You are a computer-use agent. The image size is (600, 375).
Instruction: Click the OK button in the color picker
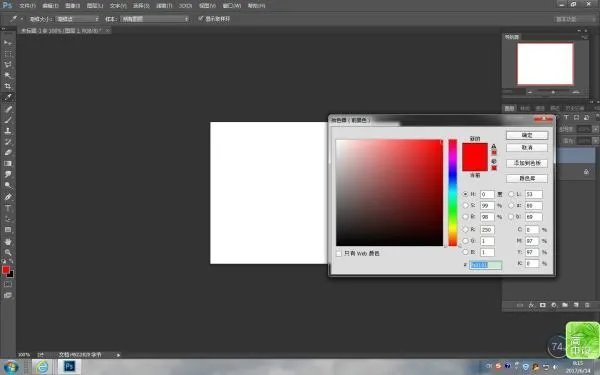527,135
